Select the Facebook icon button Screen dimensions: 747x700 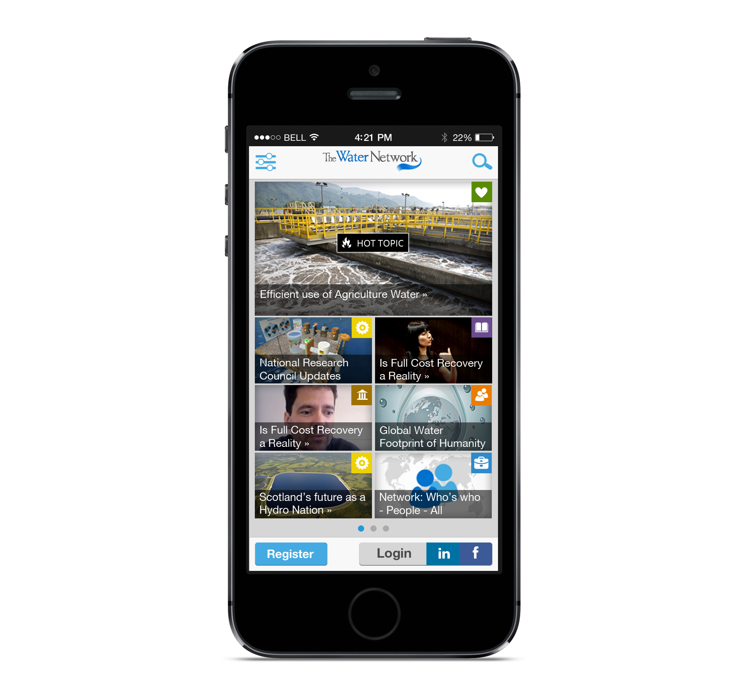(484, 554)
